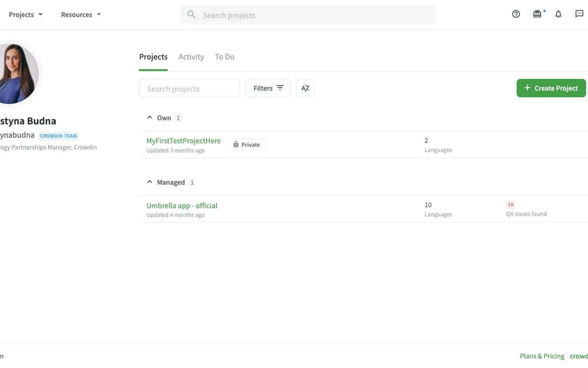Screen dimensions: 588x368
Task: Open the notifications bell
Action: pos(558,14)
